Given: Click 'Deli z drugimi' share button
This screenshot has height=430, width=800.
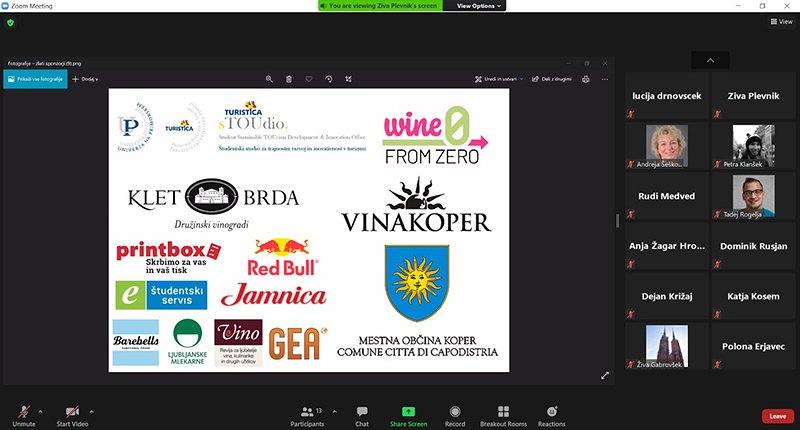Looking at the screenshot, I should 552,79.
